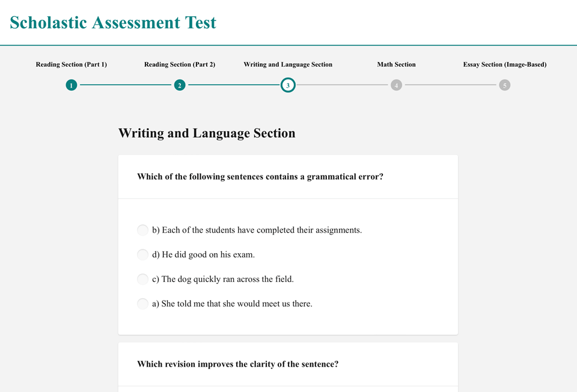Viewport: 577px width, 392px height.
Task: Jump to step 5 circle
Action: click(505, 85)
